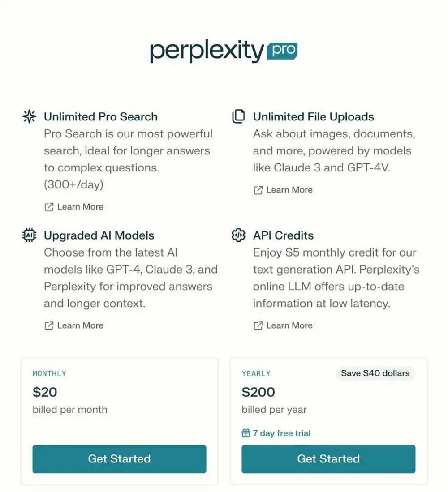The height and width of the screenshot is (492, 448).
Task: Click external link icon under File Uploads
Action: pyautogui.click(x=258, y=190)
